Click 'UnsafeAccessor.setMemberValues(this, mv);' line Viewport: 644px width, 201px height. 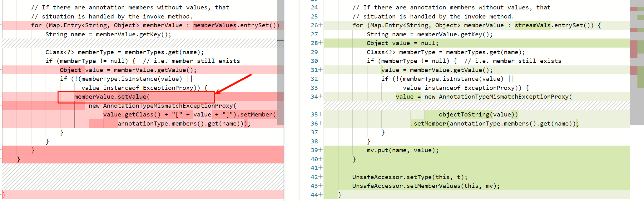(426, 186)
